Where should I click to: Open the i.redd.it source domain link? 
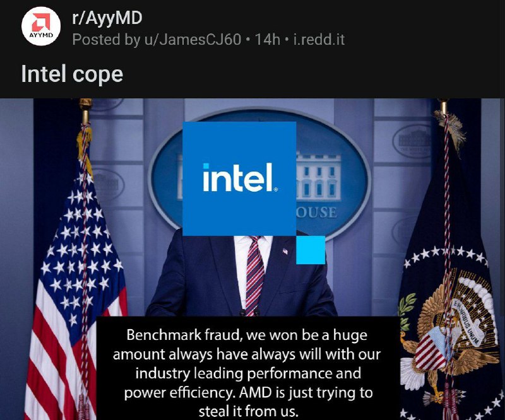(x=319, y=40)
